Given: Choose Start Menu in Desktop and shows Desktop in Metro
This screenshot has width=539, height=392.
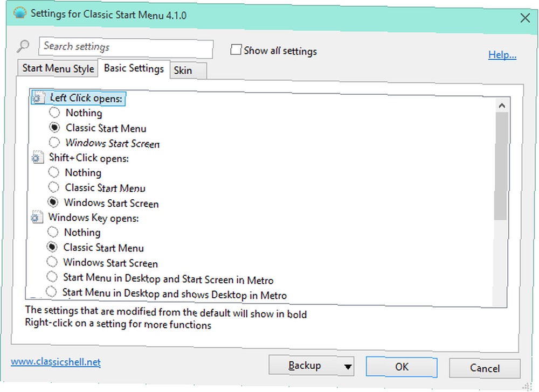Looking at the screenshot, I should tap(51, 291).
